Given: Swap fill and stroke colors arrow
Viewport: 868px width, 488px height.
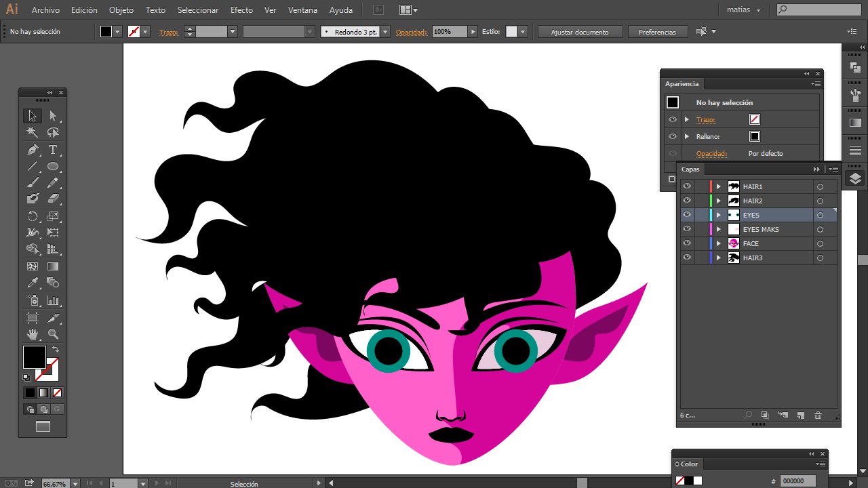Looking at the screenshot, I should pyautogui.click(x=55, y=349).
